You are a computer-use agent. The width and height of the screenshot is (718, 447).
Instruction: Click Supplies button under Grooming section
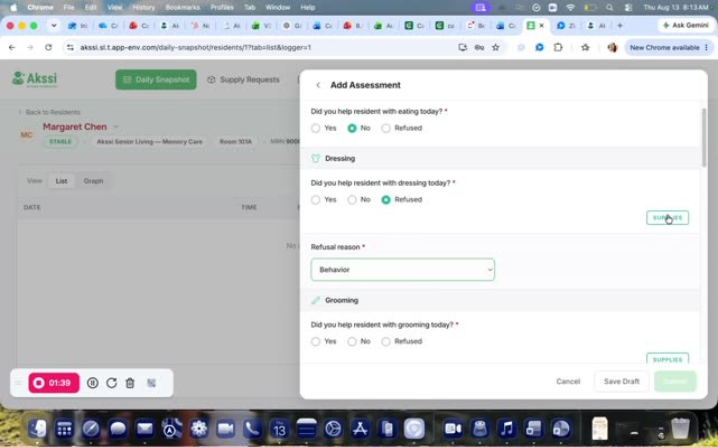tap(667, 359)
